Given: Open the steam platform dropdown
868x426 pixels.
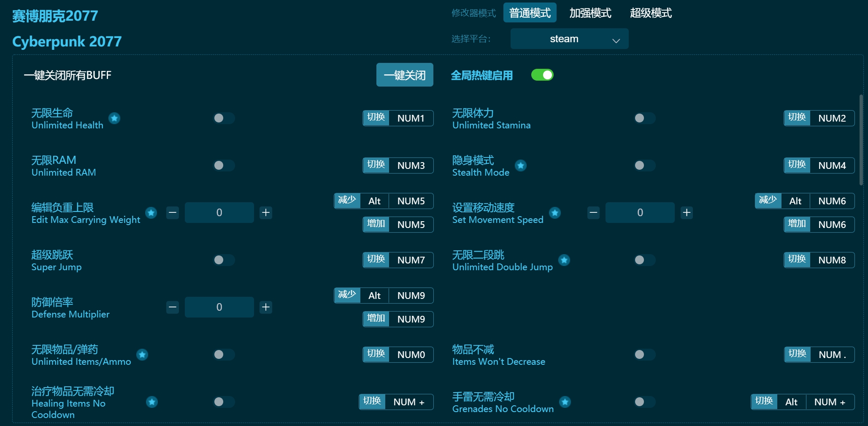Looking at the screenshot, I should [x=569, y=39].
